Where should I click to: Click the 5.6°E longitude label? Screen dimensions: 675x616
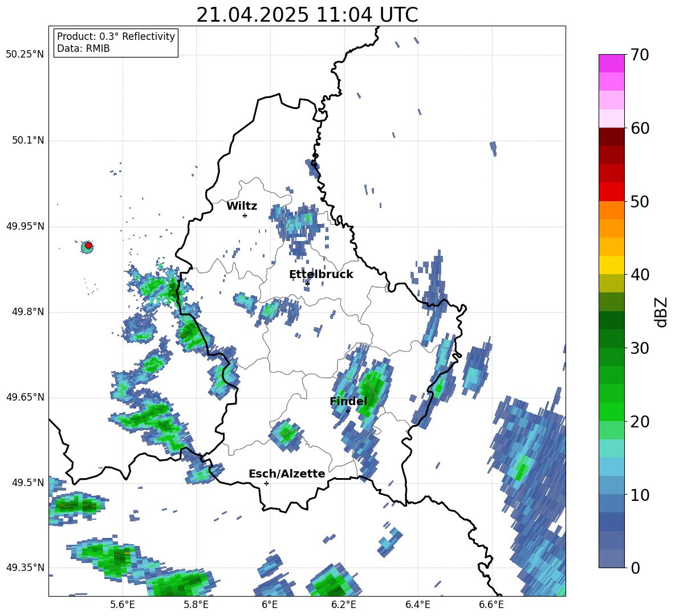(x=123, y=605)
